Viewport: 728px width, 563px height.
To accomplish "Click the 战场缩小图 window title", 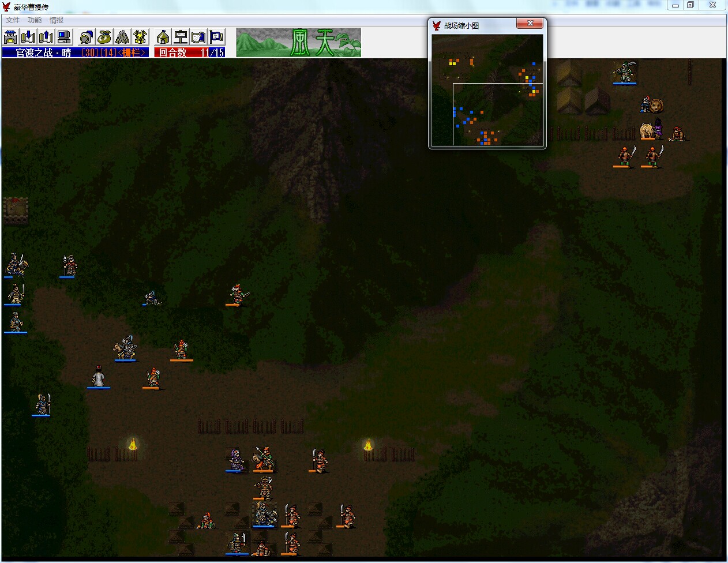I will click(461, 25).
